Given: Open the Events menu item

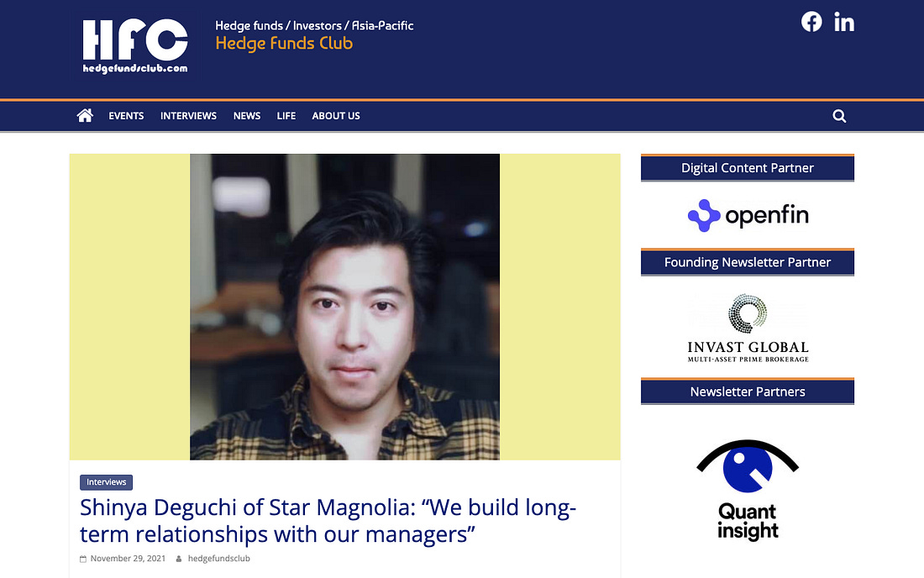Looking at the screenshot, I should click(x=126, y=116).
